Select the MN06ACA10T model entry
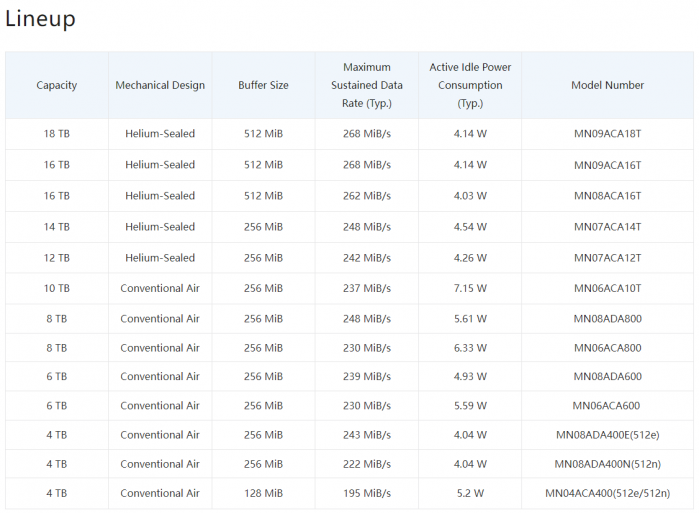Screen dimensions: 700x513 coord(608,288)
